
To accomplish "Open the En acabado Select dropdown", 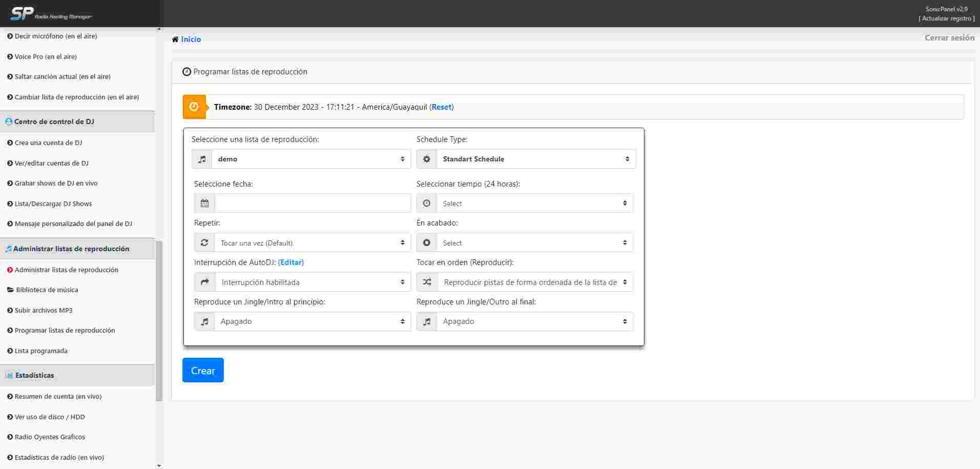I will pyautogui.click(x=534, y=243).
